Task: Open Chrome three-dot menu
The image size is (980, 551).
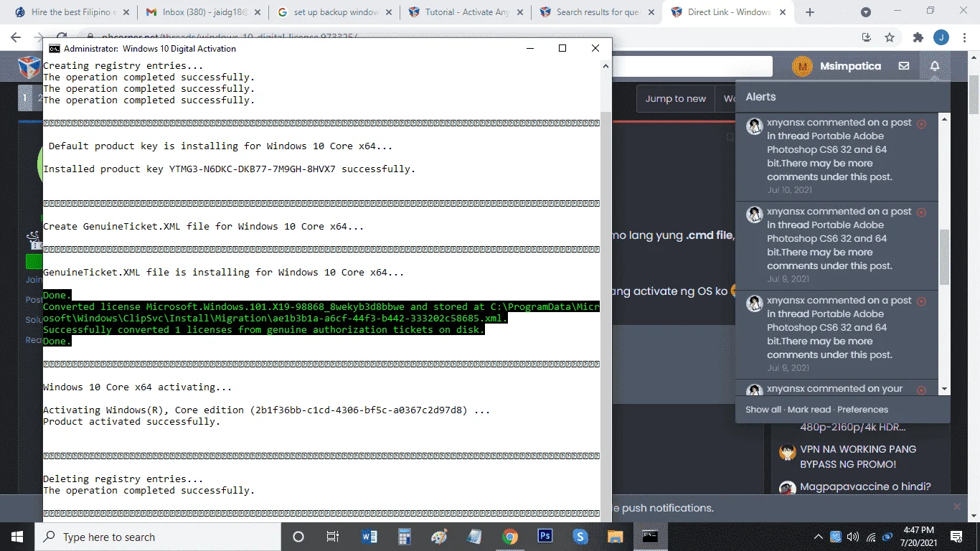Action: pos(964,37)
